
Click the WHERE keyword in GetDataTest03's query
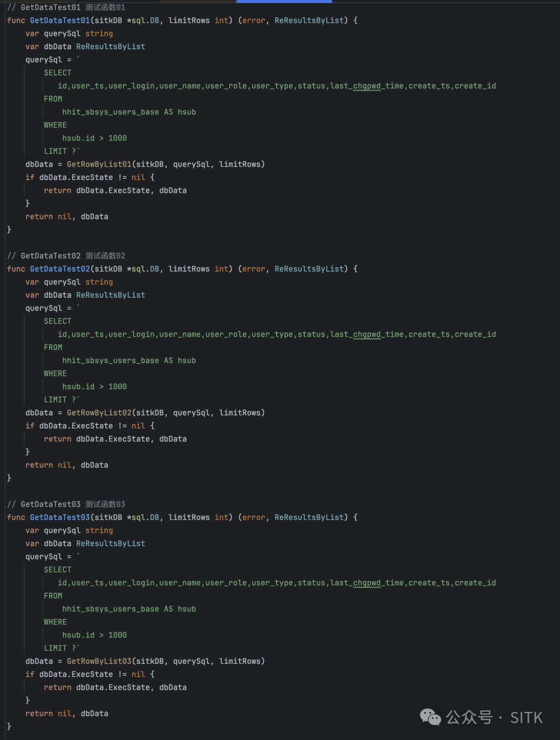click(x=55, y=622)
